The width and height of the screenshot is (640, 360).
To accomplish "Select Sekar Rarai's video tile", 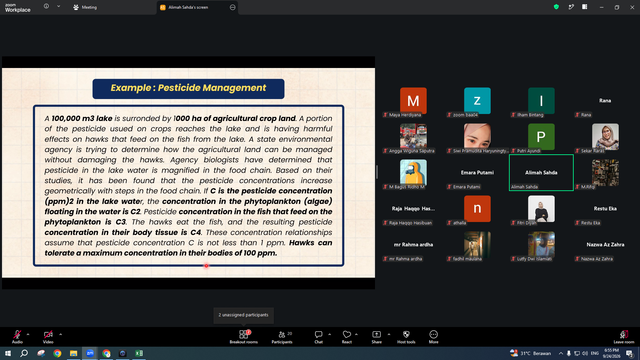I will click(x=605, y=138).
